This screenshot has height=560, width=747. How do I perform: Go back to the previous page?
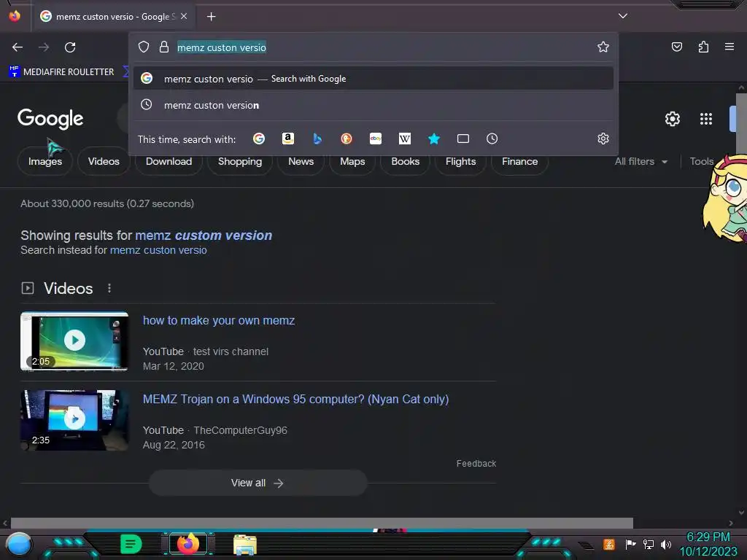tap(18, 47)
